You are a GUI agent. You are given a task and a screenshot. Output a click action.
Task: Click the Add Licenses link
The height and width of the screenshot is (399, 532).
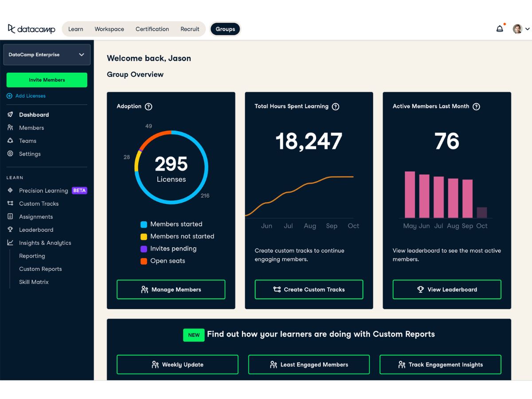pyautogui.click(x=31, y=96)
